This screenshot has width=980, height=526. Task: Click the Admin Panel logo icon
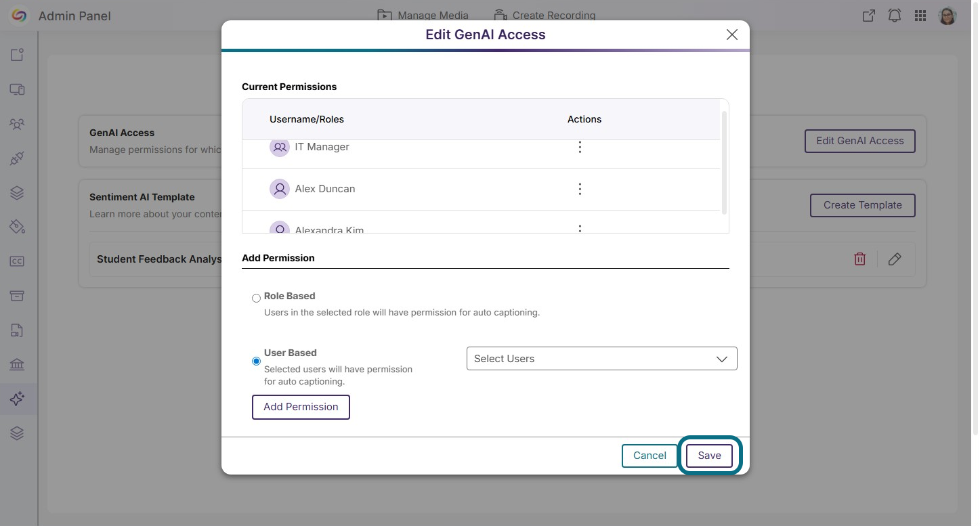pyautogui.click(x=19, y=16)
